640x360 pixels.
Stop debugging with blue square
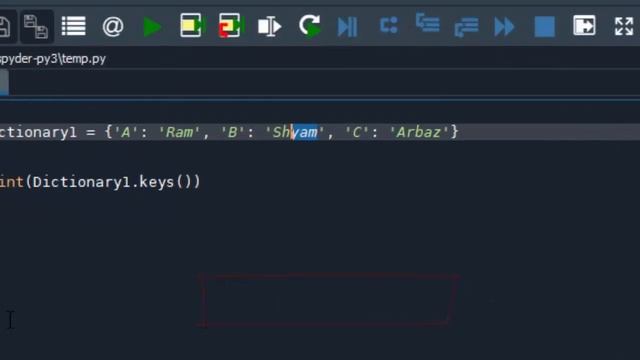point(544,27)
